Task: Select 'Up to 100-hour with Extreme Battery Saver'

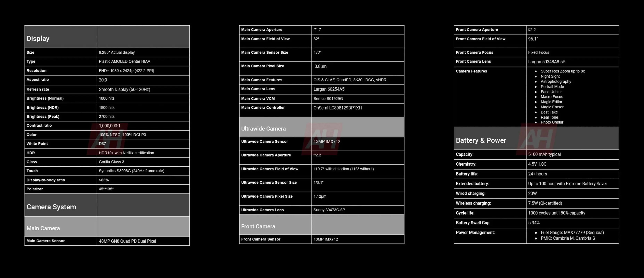Action: coord(568,184)
